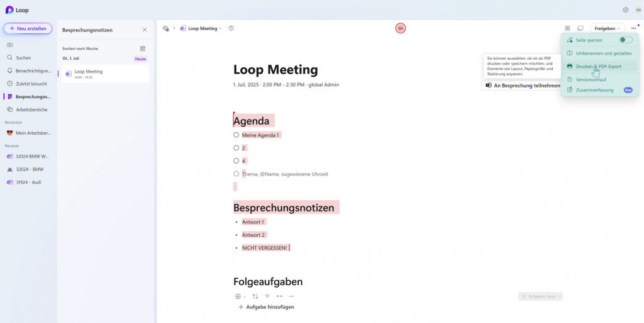Open Arbeitsbereiche in the sidebar
Image resolution: width=644 pixels, height=323 pixels.
[x=28, y=110]
